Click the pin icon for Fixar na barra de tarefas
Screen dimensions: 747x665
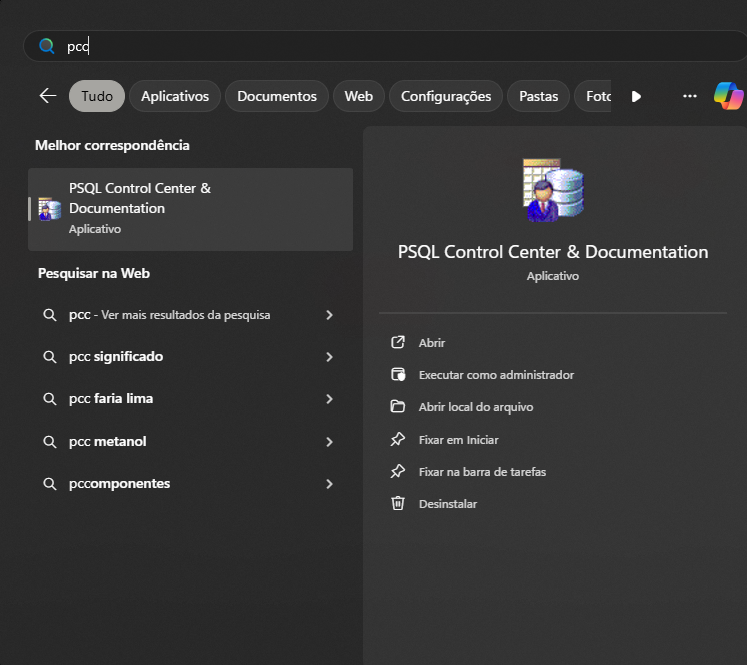[x=398, y=471]
